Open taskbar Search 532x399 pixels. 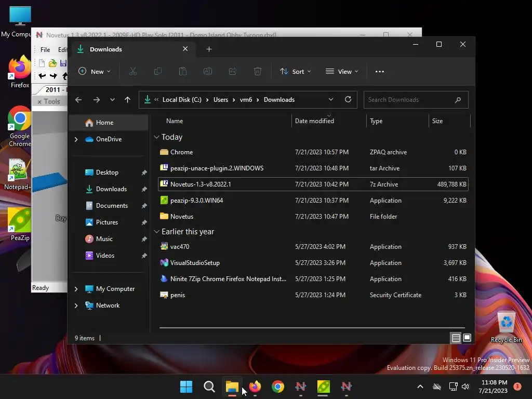[x=209, y=387]
